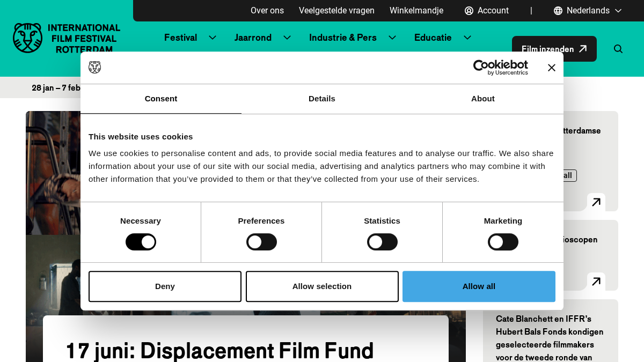This screenshot has height=362, width=644.
Task: Click the Film inzenden button
Action: coord(554,49)
